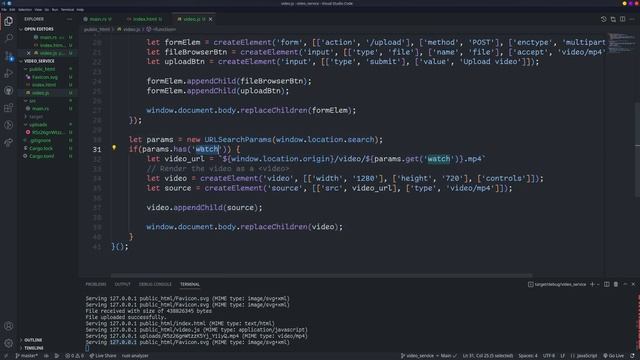The height and width of the screenshot is (360, 640).
Task: Close the video.js editor tab
Action: pos(211,19)
